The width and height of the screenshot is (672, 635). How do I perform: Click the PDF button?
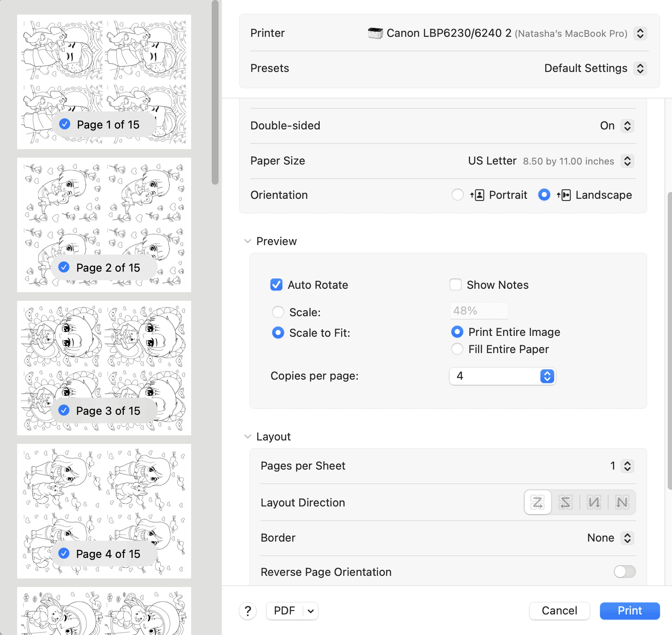tap(285, 611)
